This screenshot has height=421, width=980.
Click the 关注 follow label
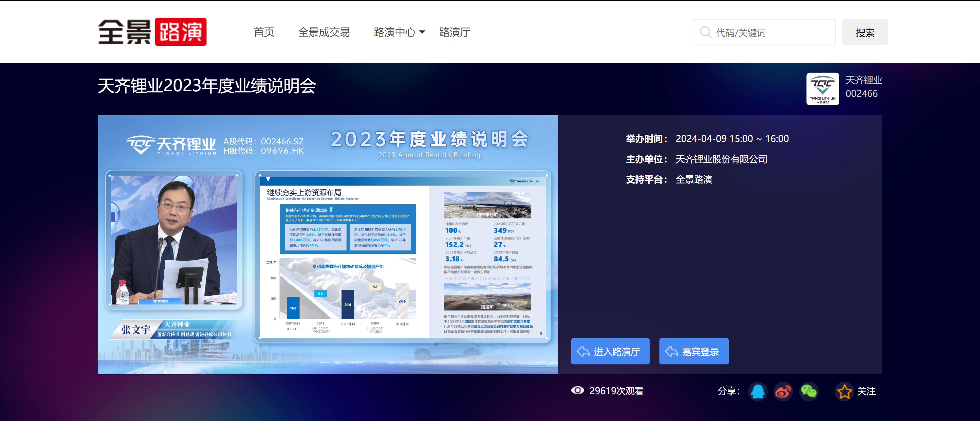[x=866, y=391]
